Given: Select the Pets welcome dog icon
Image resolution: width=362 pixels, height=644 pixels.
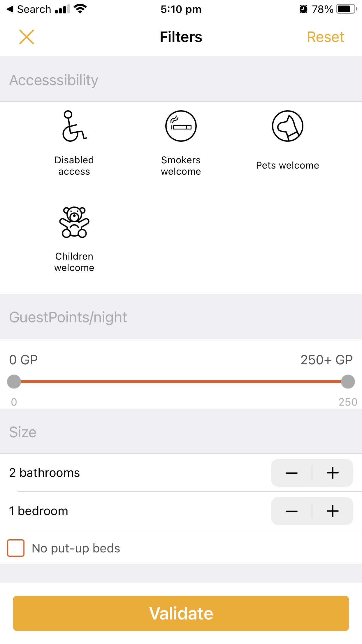Looking at the screenshot, I should click(x=287, y=126).
